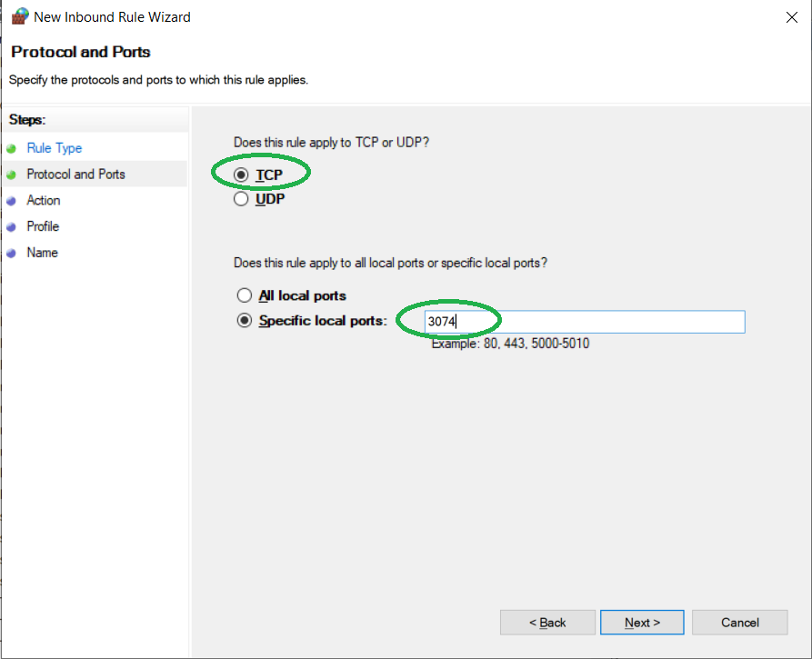The width and height of the screenshot is (812, 659).
Task: Select All local ports option
Action: (x=244, y=295)
